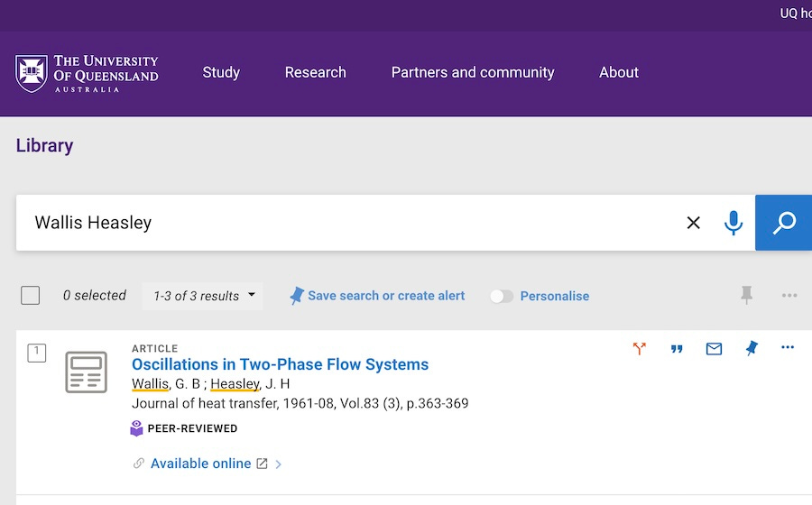Clear the search box with the X icon

point(694,223)
